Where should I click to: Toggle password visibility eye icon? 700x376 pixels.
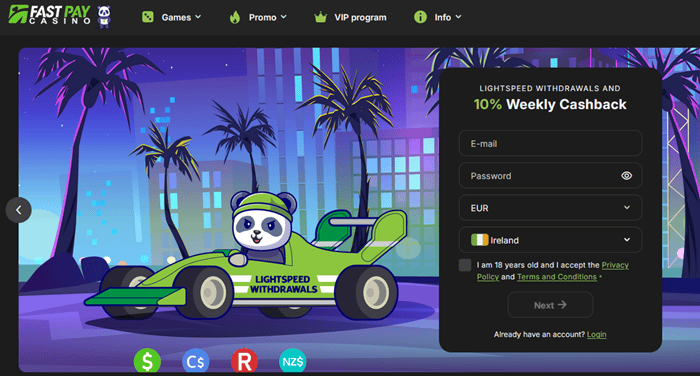pyautogui.click(x=626, y=175)
